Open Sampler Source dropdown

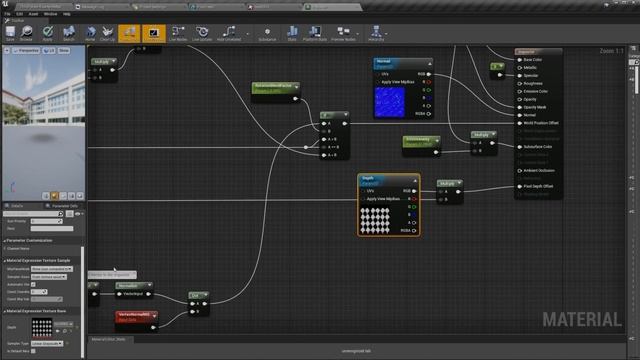(x=49, y=277)
